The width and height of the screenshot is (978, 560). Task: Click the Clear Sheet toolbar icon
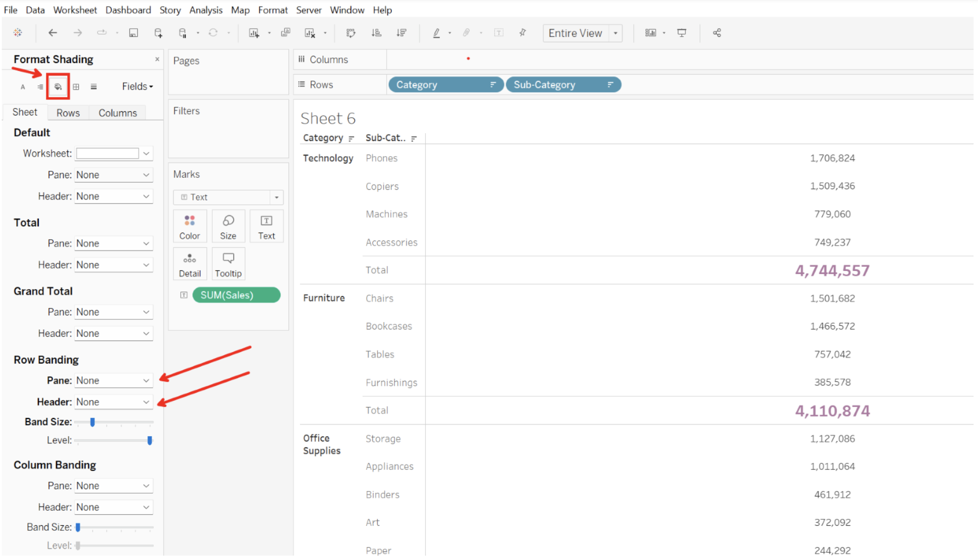tap(311, 33)
